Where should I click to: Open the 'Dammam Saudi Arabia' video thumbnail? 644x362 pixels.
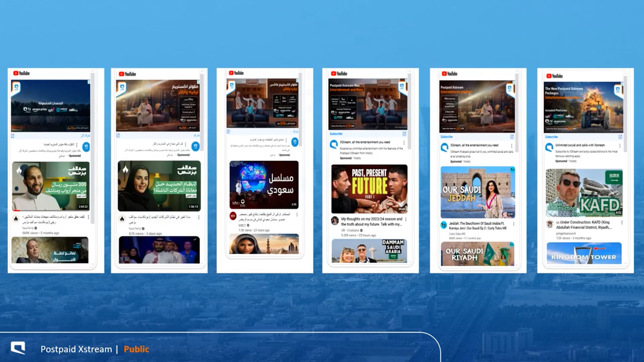pos(369,251)
